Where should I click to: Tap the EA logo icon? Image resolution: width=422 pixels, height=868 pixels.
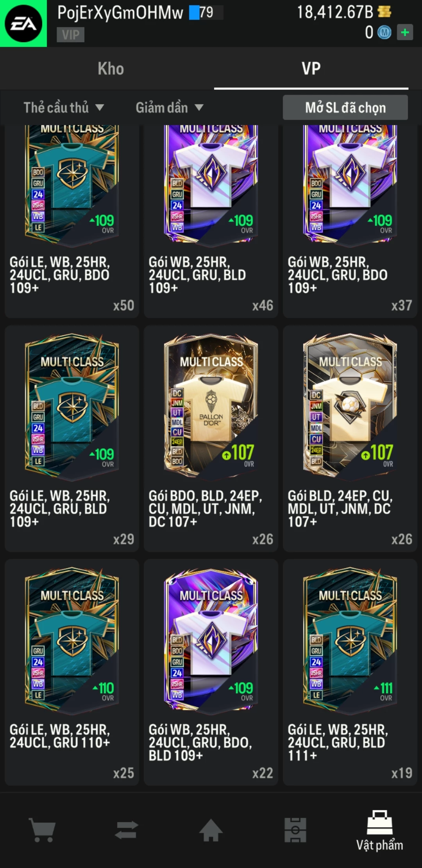pos(23,23)
